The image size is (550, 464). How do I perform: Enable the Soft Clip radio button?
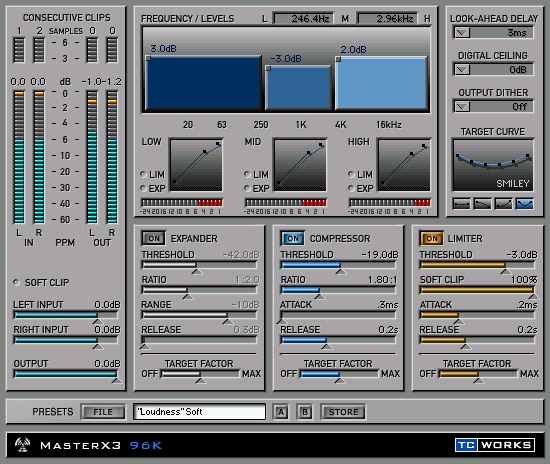[16, 282]
